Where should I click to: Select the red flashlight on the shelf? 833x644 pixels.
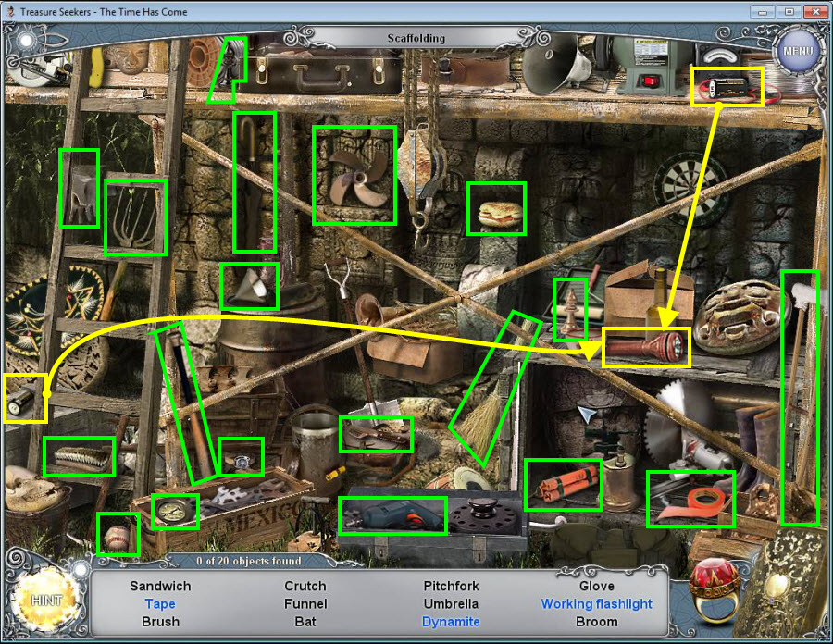coord(645,348)
